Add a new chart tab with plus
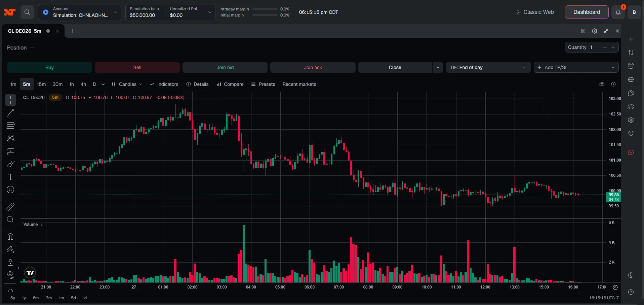The image size is (644, 305). [x=72, y=31]
